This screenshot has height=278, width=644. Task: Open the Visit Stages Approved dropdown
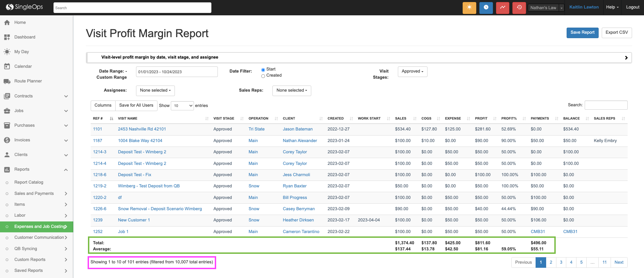[412, 72]
